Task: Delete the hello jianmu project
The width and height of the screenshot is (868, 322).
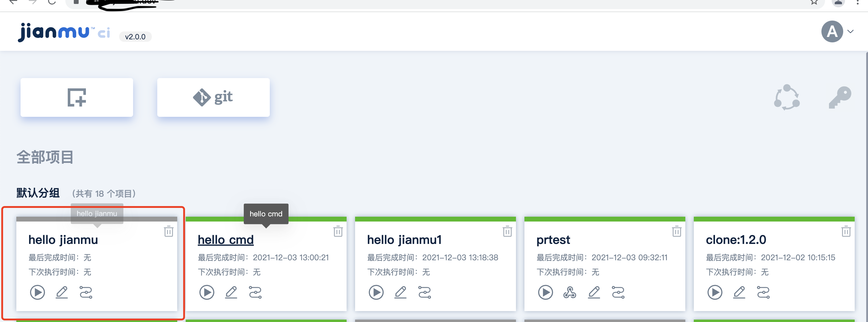Action: (168, 231)
